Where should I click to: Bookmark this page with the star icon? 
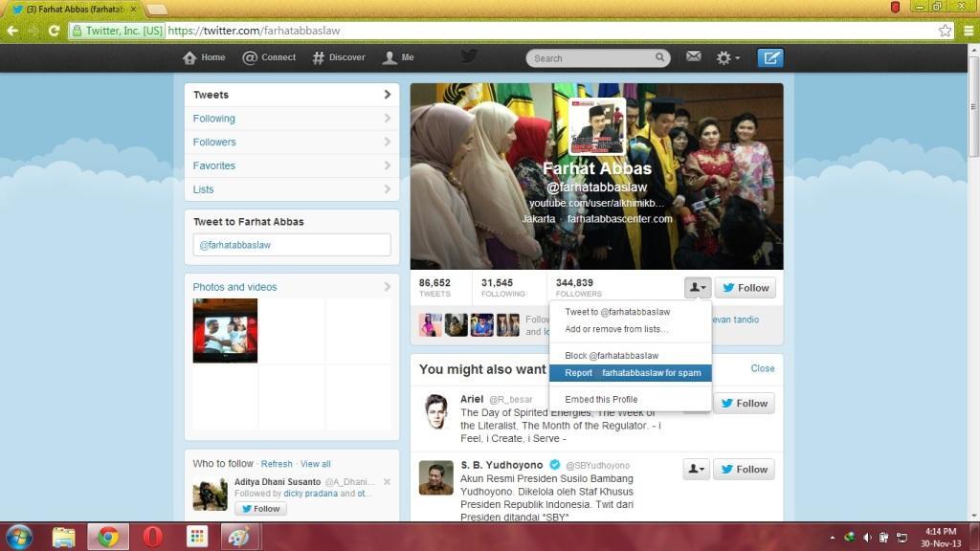(x=945, y=31)
